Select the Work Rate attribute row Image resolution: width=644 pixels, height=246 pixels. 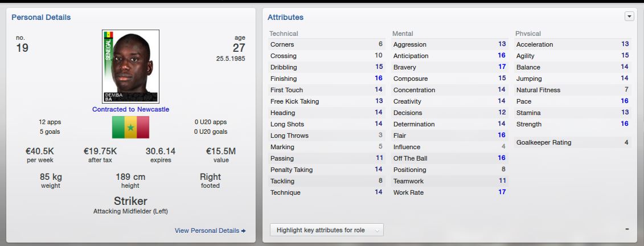tap(450, 192)
